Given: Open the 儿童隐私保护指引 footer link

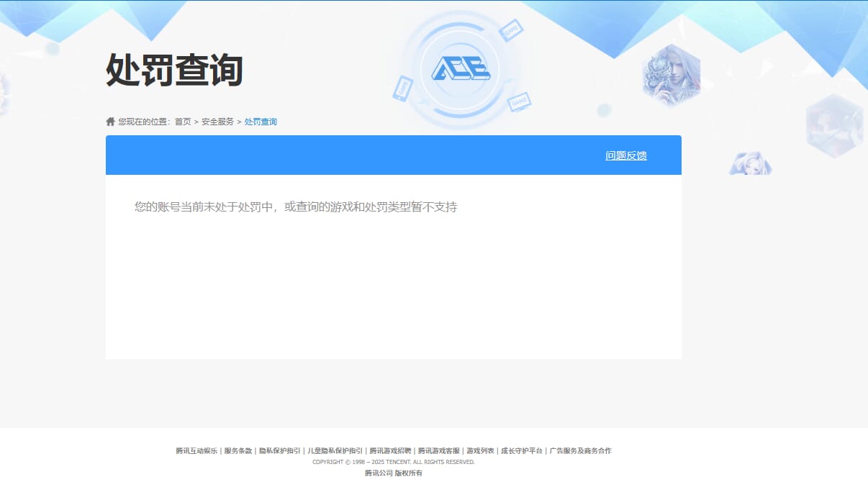Looking at the screenshot, I should pos(335,451).
